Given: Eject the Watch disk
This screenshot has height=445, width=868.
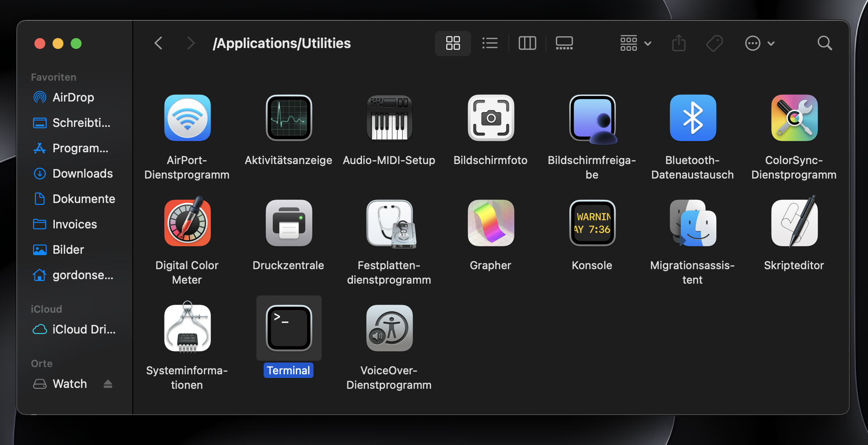Looking at the screenshot, I should [108, 384].
